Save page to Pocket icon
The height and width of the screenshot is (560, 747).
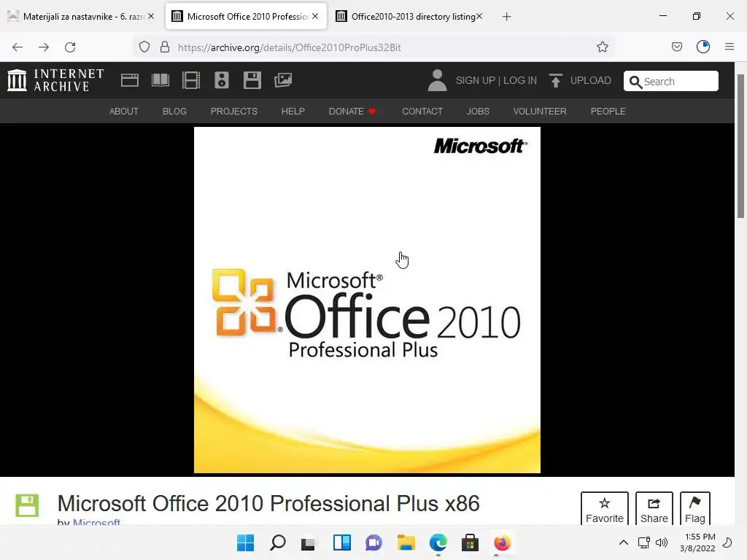[x=677, y=47]
